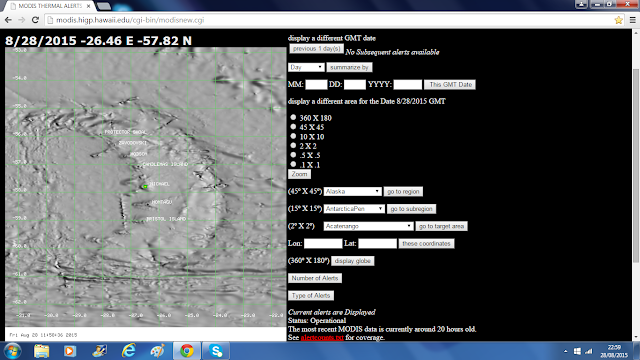Click the browser Forward arrow
640x360 pixels.
coord(22,20)
